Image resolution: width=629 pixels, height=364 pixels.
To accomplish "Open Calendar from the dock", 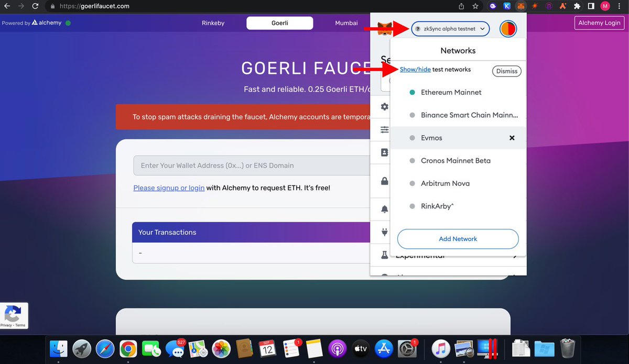I will (x=267, y=349).
